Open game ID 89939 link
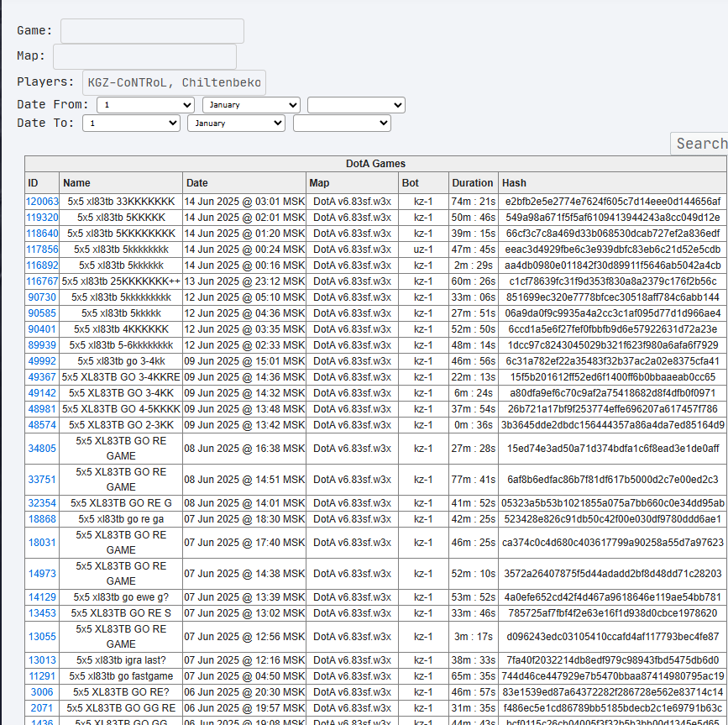 click(42, 345)
